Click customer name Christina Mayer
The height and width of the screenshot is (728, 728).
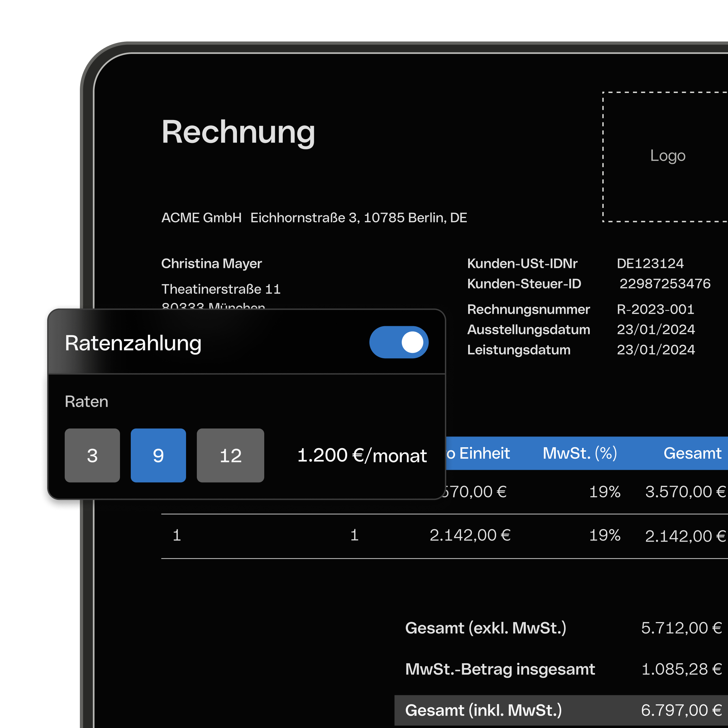coord(211,263)
